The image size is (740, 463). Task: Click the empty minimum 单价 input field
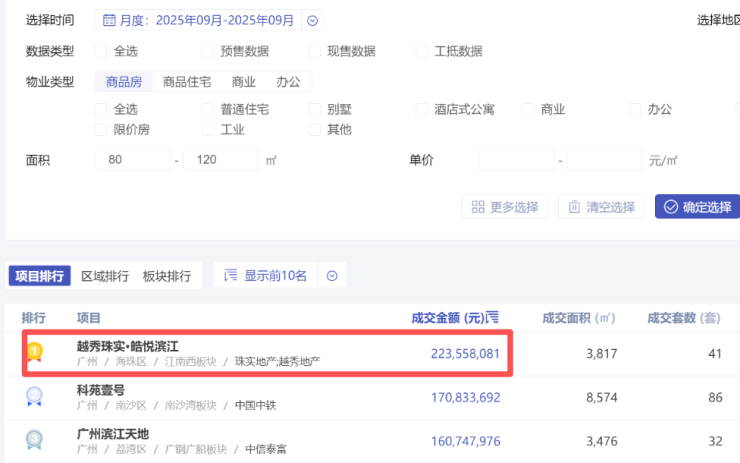pos(515,160)
